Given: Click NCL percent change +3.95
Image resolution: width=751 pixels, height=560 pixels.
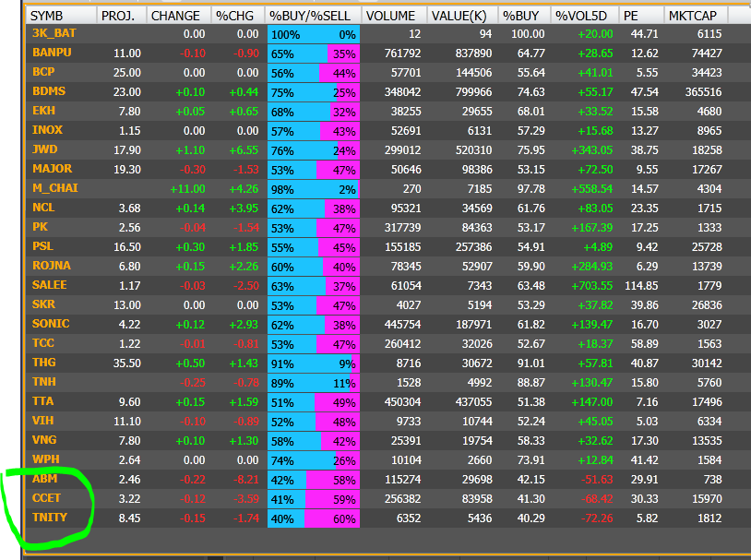Looking at the screenshot, I should 244,209.
